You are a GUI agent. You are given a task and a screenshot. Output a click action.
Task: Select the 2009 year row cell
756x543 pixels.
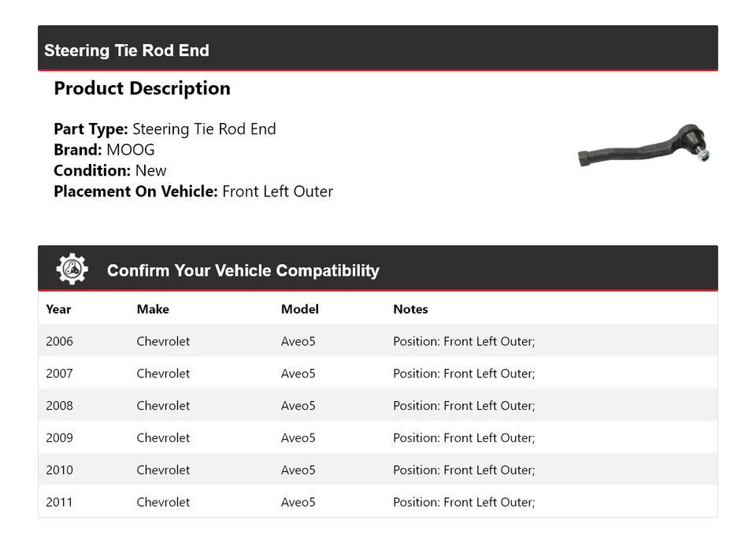point(59,437)
